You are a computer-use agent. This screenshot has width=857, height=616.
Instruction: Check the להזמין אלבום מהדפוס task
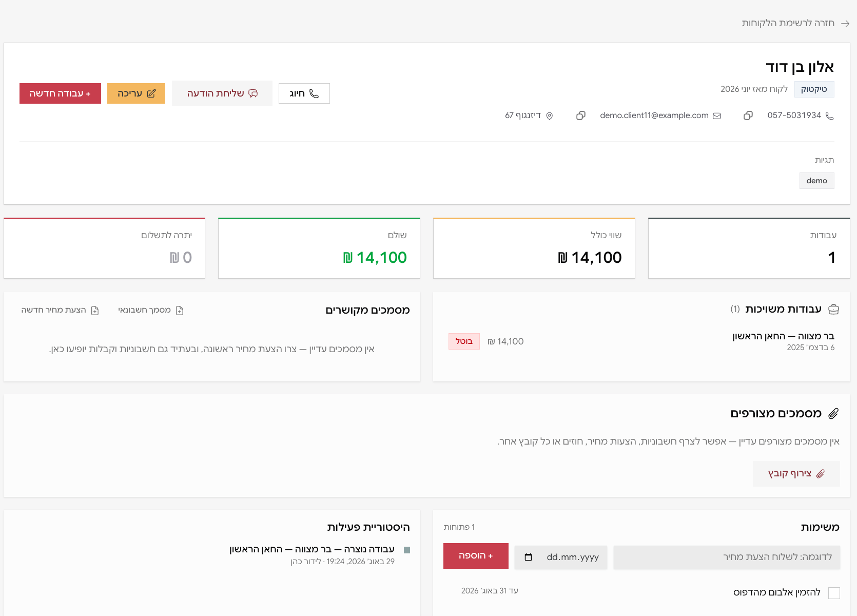click(x=834, y=593)
